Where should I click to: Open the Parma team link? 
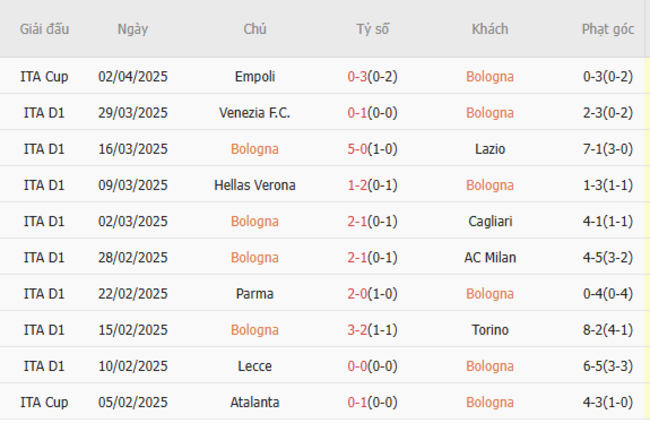pos(254,294)
